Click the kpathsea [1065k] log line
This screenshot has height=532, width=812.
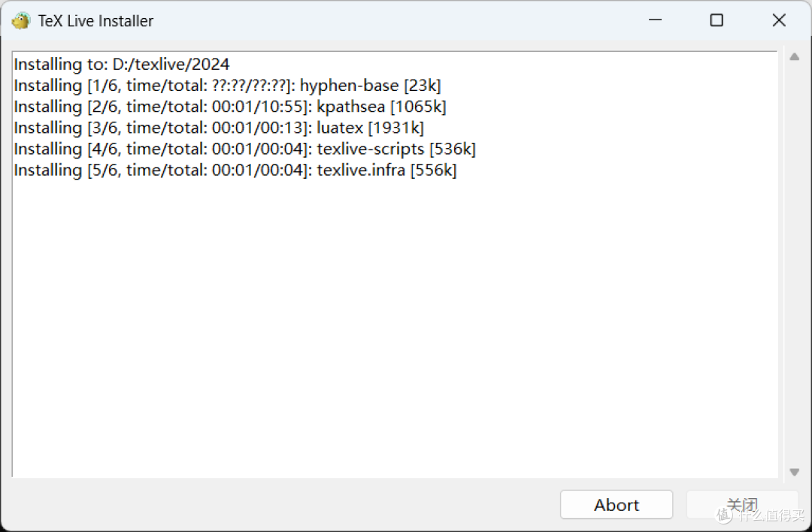tap(230, 107)
